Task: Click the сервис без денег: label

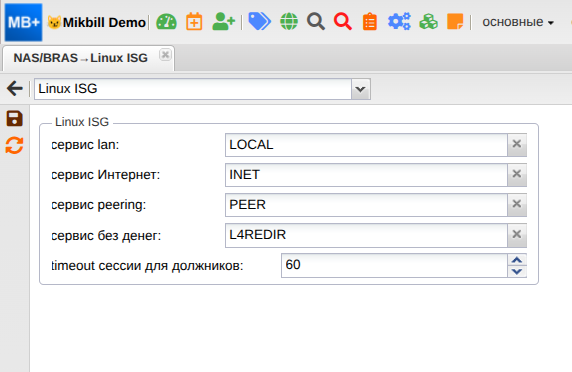Action: pyautogui.click(x=106, y=236)
